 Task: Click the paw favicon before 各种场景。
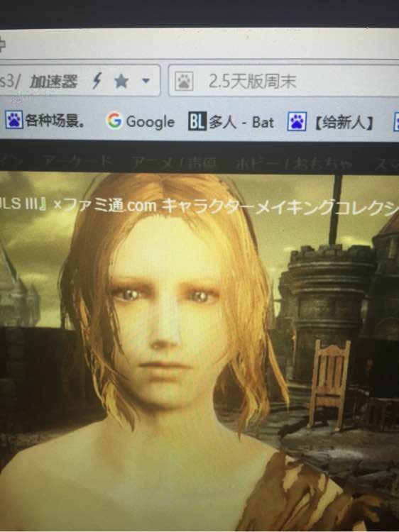click(14, 119)
